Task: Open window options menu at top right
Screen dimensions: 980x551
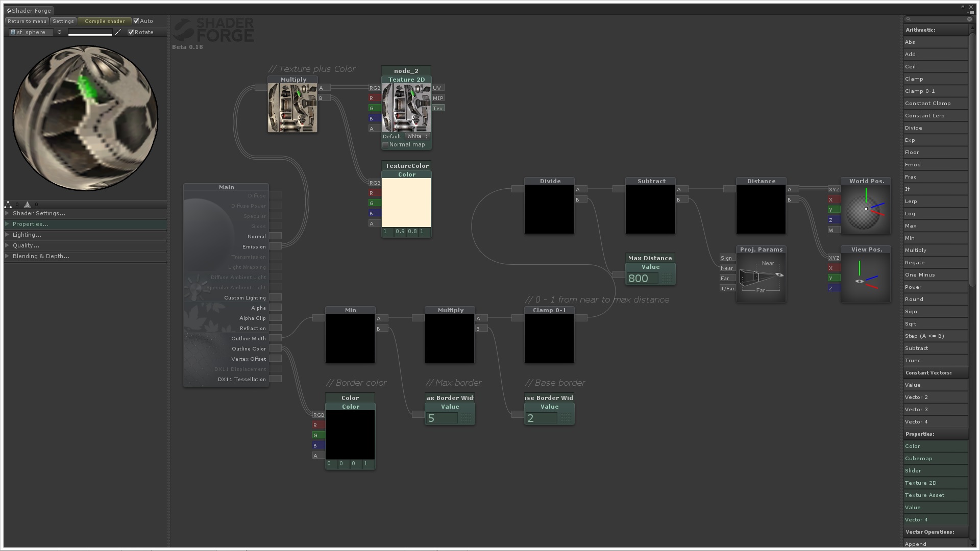Action: click(971, 12)
